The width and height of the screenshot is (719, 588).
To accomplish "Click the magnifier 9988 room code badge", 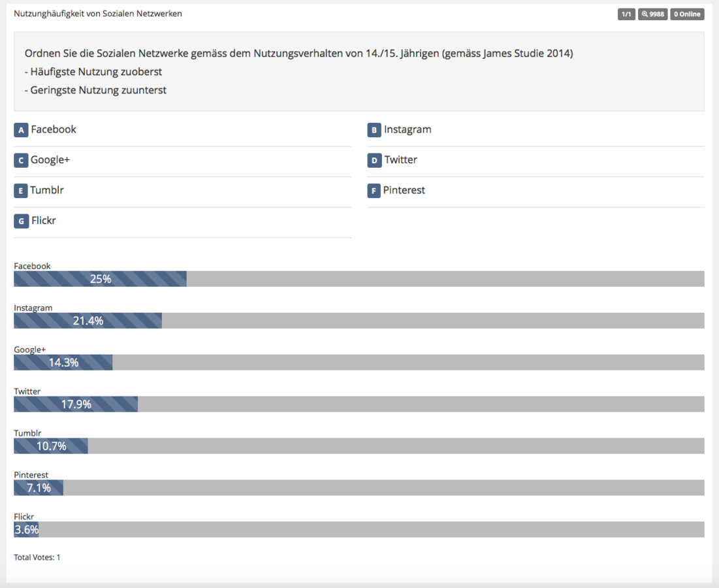I will click(652, 14).
